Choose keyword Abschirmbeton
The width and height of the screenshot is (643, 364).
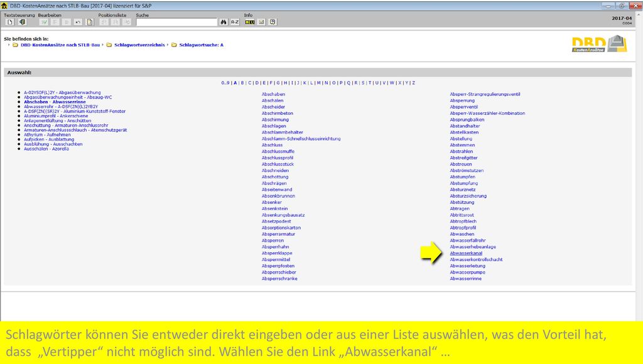(278, 114)
